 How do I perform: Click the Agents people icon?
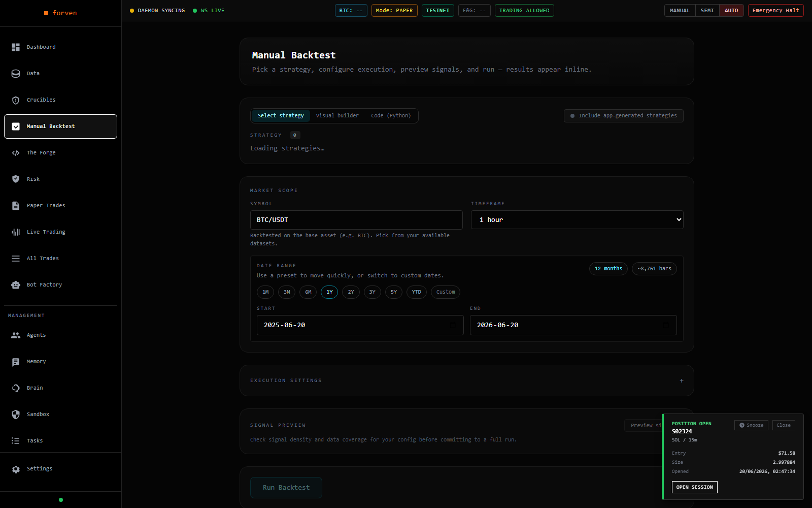(16, 335)
